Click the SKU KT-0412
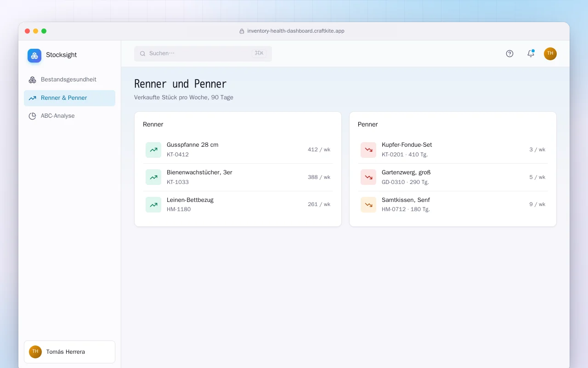588x368 pixels. pos(178,155)
